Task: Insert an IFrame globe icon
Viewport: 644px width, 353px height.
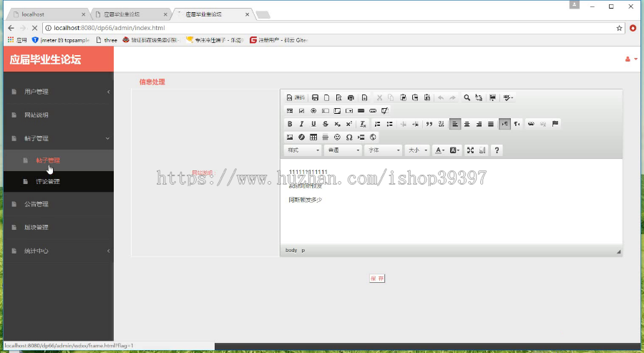Action: click(x=373, y=137)
